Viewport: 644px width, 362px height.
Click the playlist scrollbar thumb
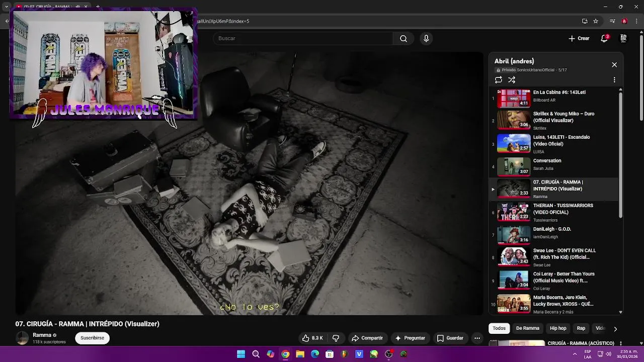[620, 155]
